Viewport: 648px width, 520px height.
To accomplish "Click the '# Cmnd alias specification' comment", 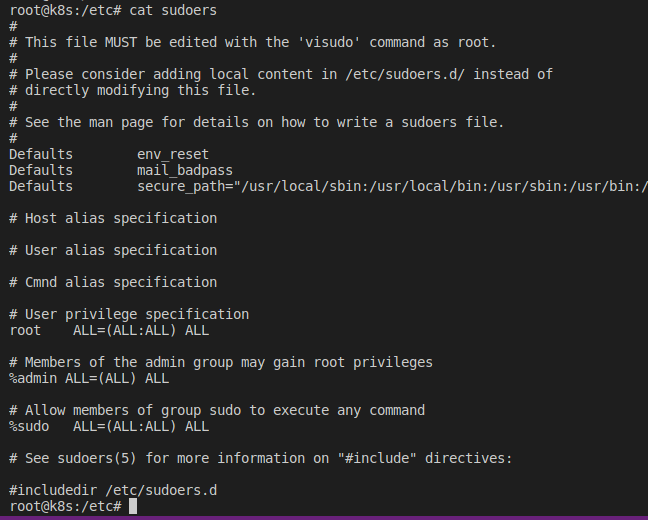I will coord(113,282).
